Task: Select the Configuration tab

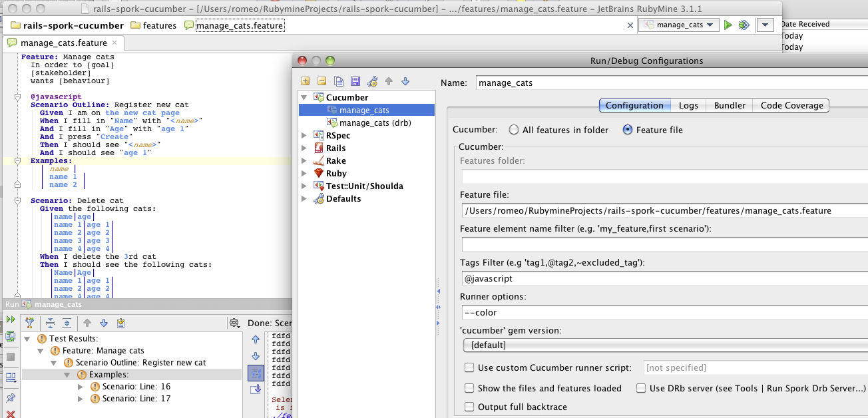Action: pos(635,105)
